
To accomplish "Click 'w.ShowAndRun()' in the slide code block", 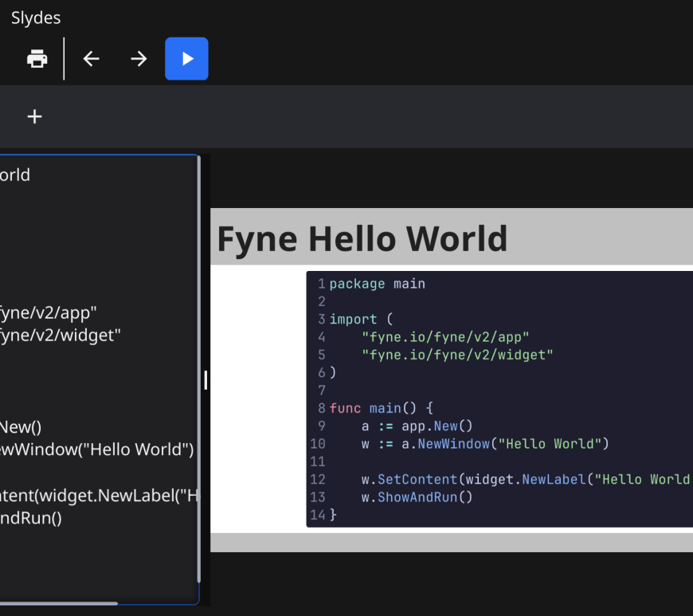I will point(417,497).
